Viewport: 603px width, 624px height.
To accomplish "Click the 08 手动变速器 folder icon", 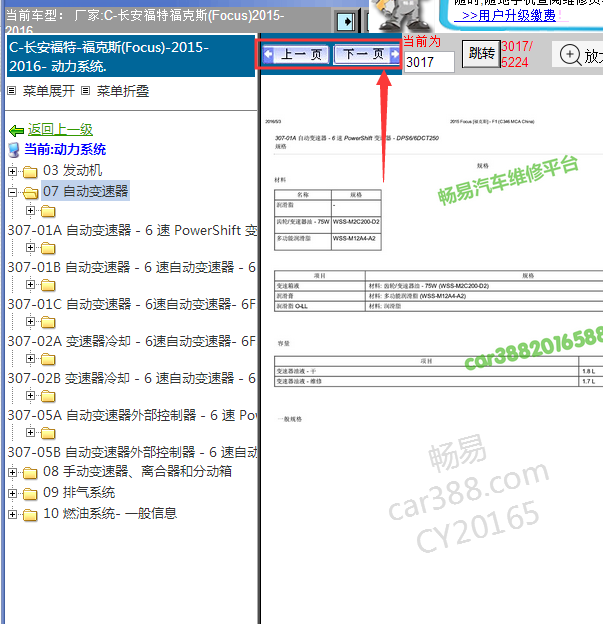I will pos(30,473).
